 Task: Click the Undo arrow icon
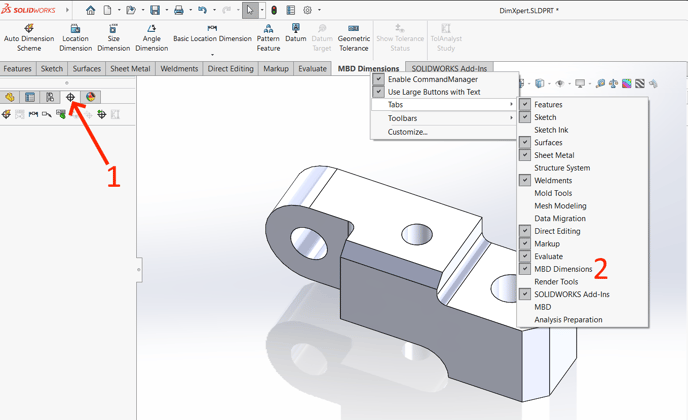pos(202,10)
